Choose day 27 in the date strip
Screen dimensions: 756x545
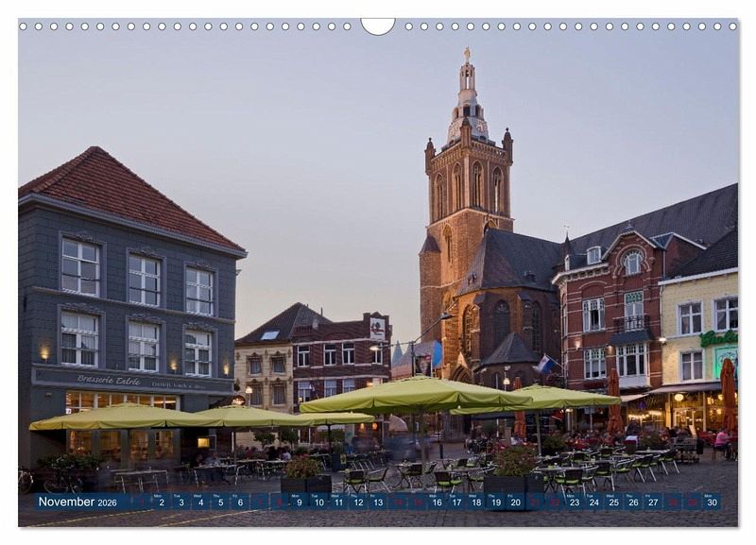pos(652,502)
